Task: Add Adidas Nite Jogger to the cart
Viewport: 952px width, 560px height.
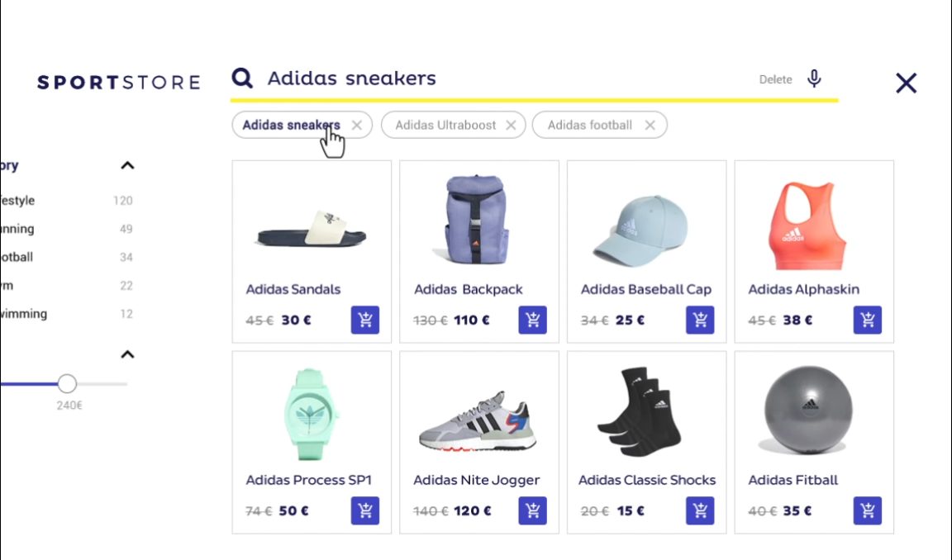Action: (532, 510)
